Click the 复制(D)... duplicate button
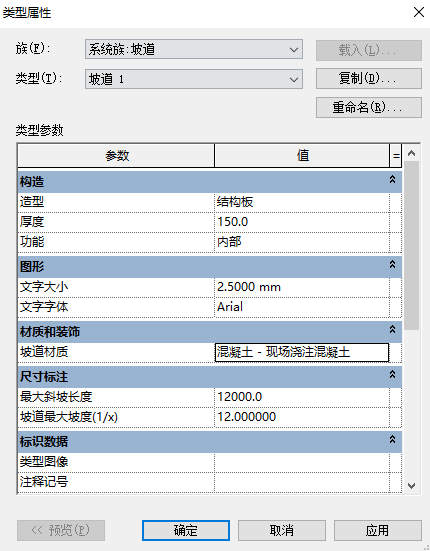Screen dimensions: 430x551 coord(369,78)
